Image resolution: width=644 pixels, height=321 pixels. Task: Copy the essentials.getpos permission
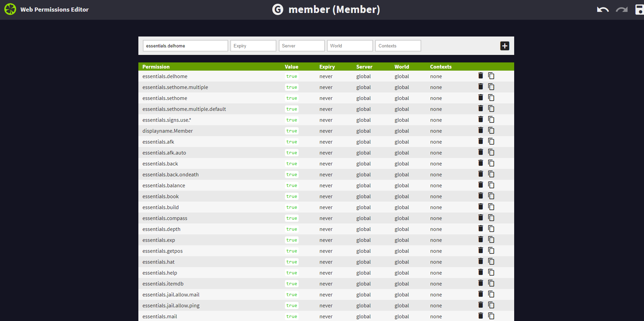tap(491, 250)
